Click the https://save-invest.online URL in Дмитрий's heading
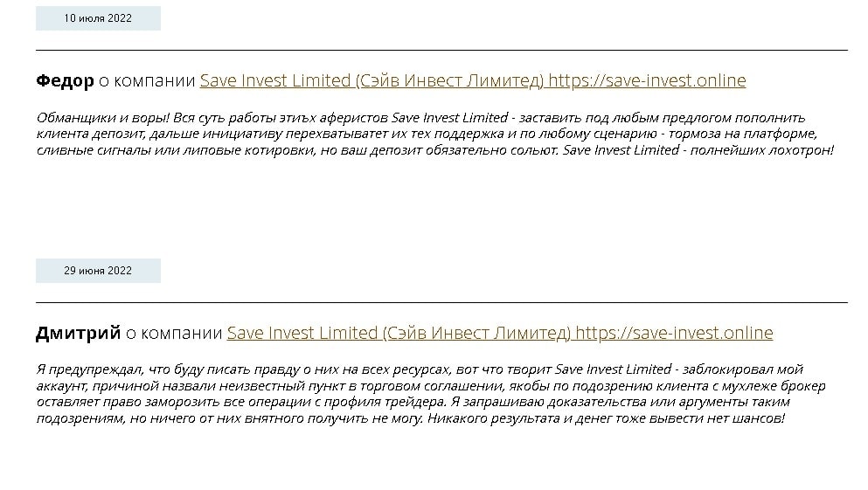This screenshot has height=490, width=868. (x=674, y=334)
